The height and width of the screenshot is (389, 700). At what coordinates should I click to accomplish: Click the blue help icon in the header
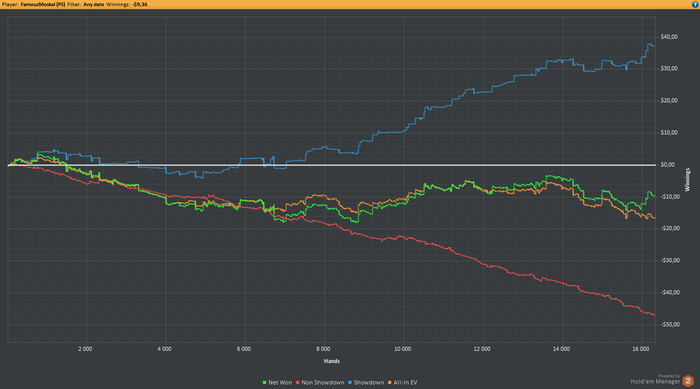click(695, 4)
